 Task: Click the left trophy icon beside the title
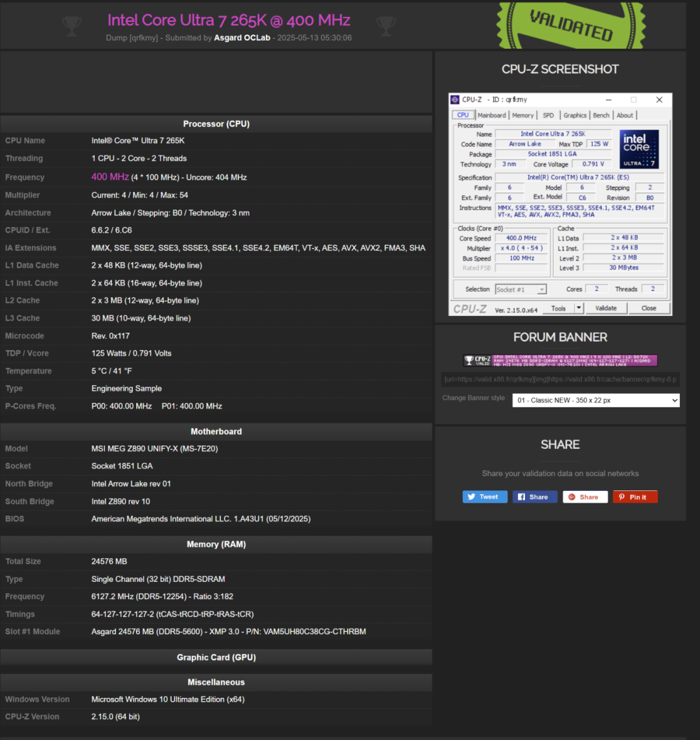[x=72, y=26]
